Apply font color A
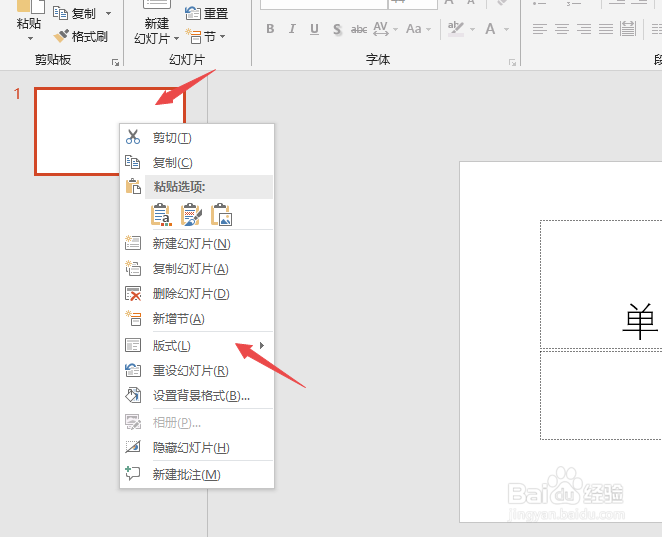Viewport: 662px width, 537px height. click(x=490, y=29)
